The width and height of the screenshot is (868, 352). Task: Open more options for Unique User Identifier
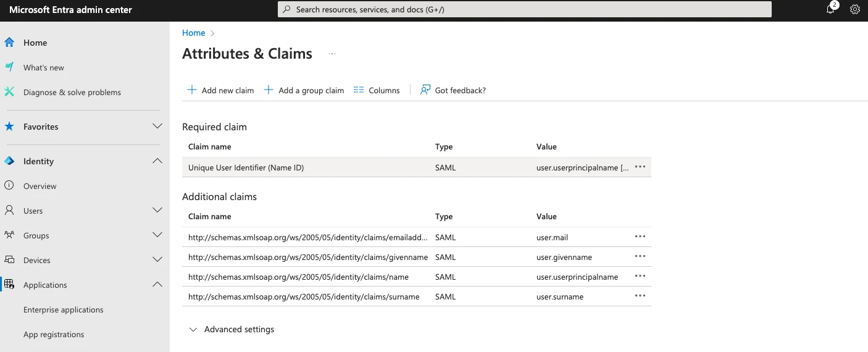point(640,167)
